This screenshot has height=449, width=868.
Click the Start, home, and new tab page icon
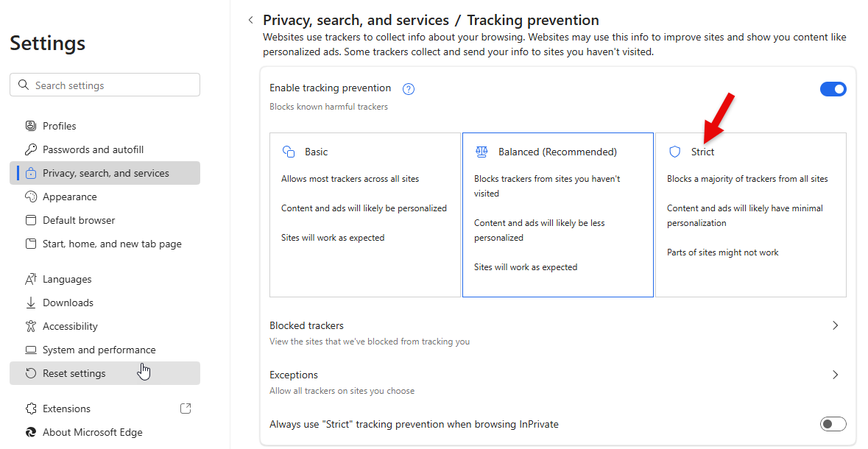coord(31,244)
